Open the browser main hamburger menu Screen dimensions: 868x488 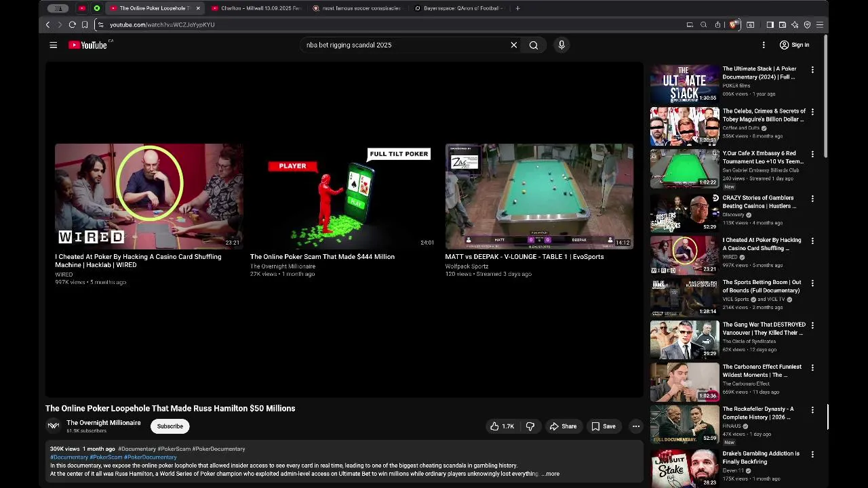(820, 24)
